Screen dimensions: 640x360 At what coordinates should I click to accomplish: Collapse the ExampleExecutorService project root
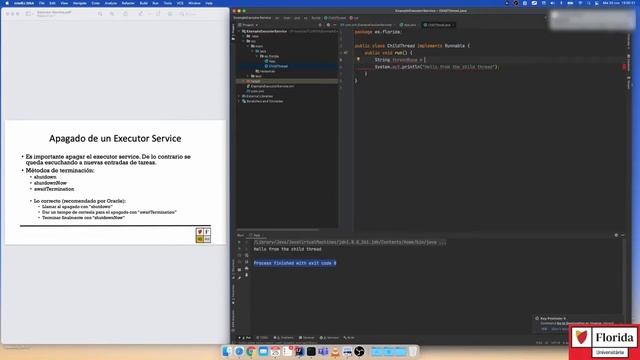239,31
